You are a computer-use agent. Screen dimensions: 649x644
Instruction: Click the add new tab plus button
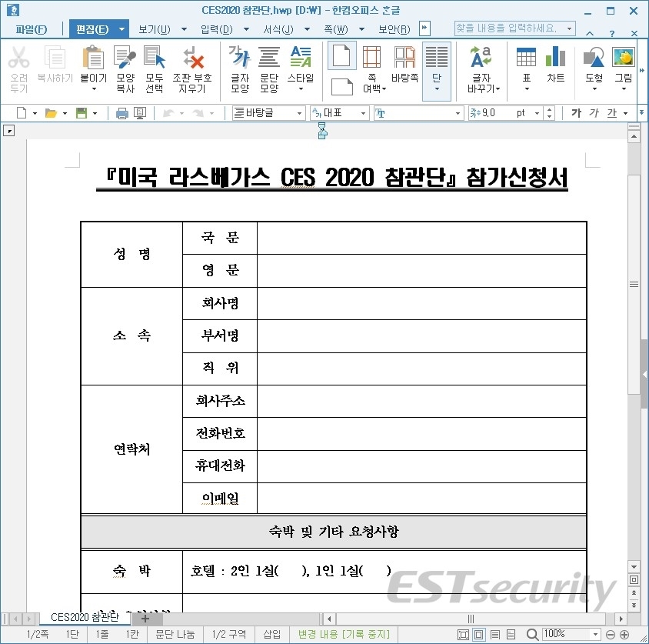point(145,619)
